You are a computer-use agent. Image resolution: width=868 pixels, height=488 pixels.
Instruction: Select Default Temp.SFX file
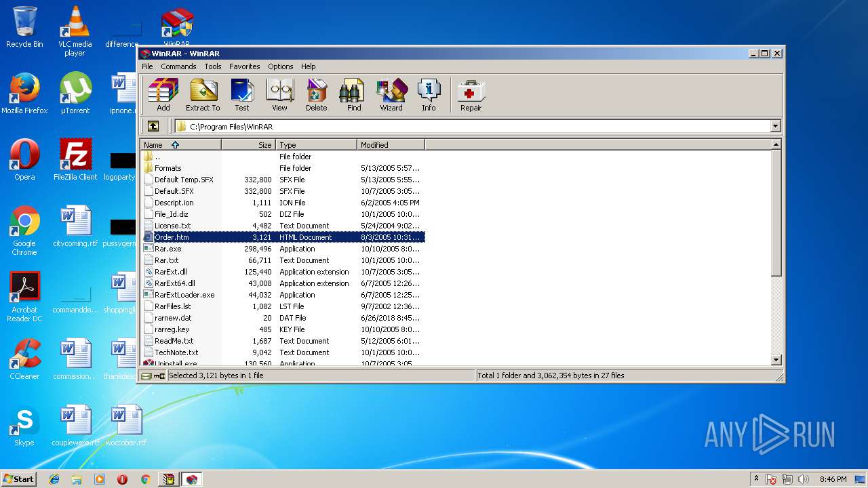(283, 180)
